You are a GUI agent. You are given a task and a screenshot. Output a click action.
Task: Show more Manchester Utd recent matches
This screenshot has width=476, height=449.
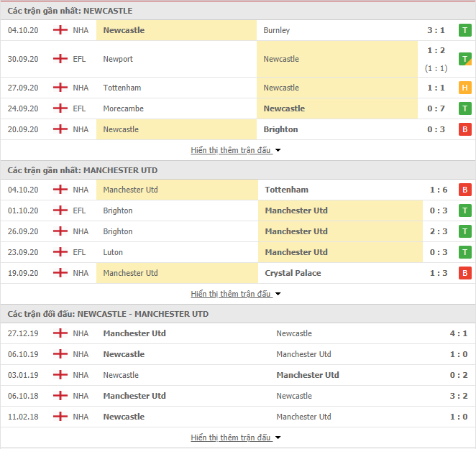pos(236,294)
